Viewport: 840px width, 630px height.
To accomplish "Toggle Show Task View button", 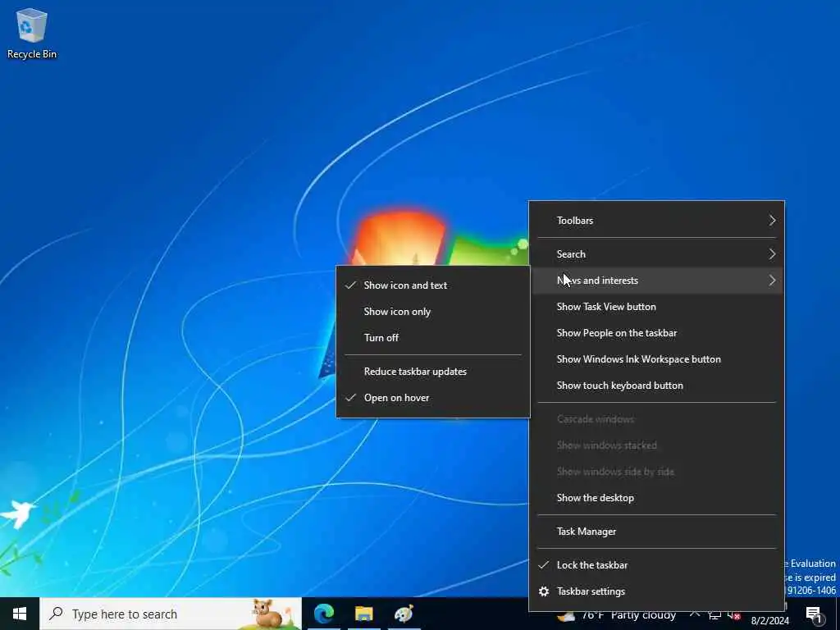I will coord(657,307).
